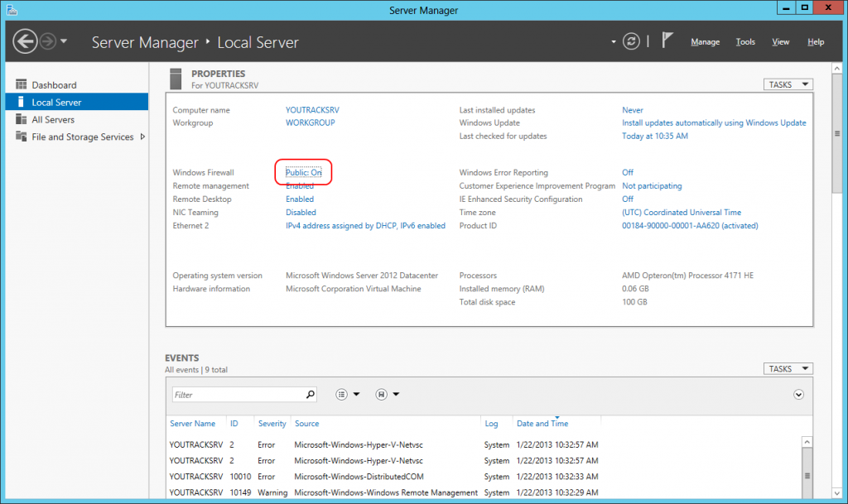Screen dimensions: 848x504
Task: Click Last installed updates Never link
Action: click(632, 110)
